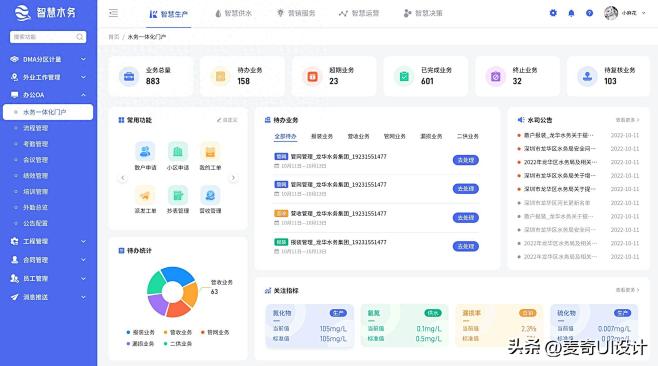This screenshot has height=366, width=658.
Task: Click the 业务总量 briefcase icon
Action: 129,76
